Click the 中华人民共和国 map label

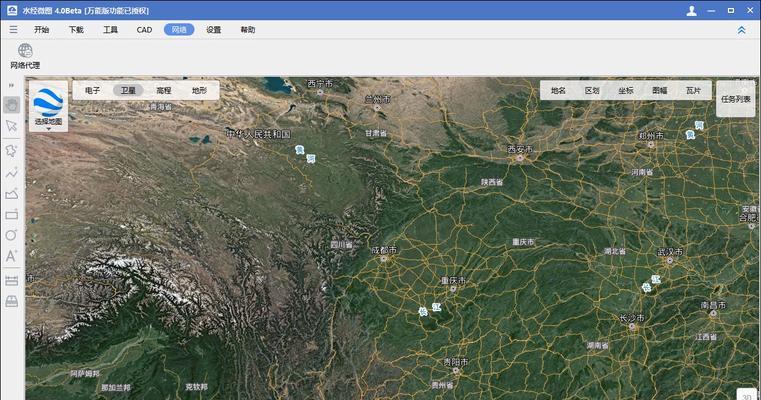tap(259, 134)
